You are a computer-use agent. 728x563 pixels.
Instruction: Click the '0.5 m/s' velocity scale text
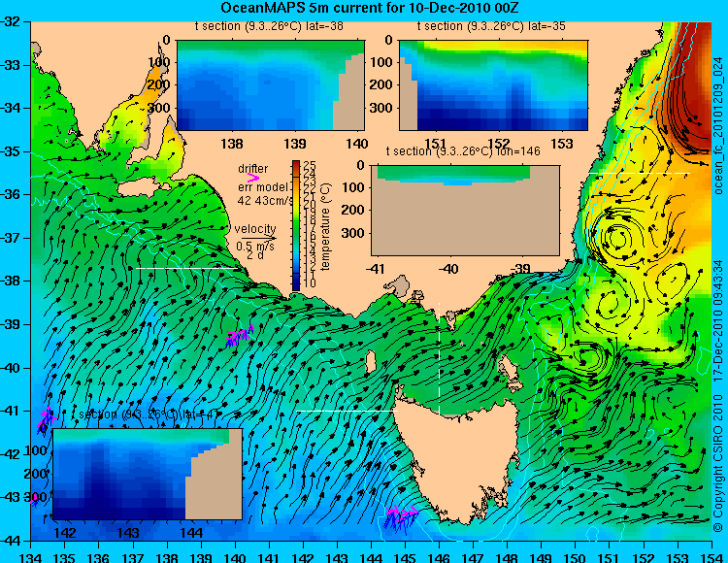click(x=255, y=246)
